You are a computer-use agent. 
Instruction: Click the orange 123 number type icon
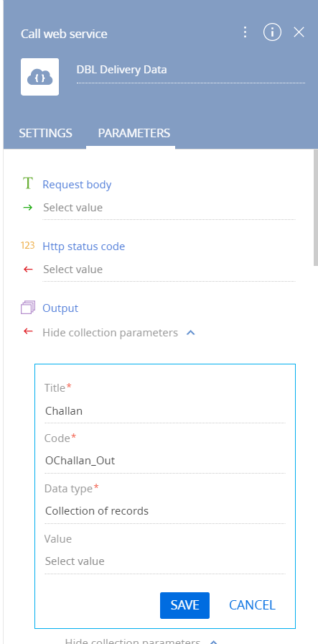(x=27, y=246)
